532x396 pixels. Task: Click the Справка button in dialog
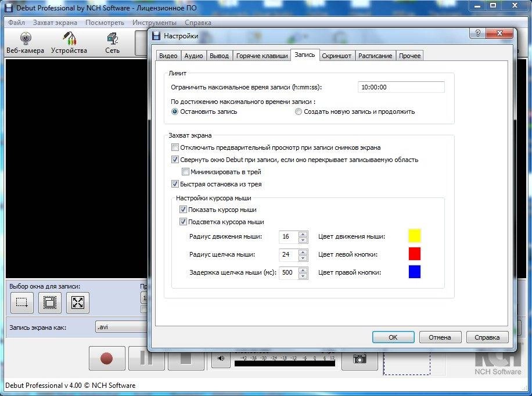pyautogui.click(x=487, y=337)
